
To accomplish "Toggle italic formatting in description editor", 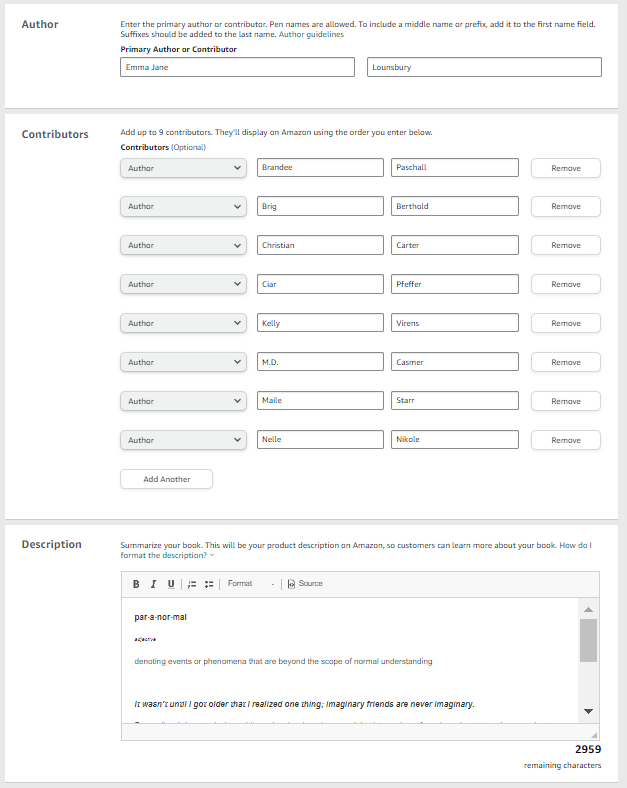I will 153,584.
